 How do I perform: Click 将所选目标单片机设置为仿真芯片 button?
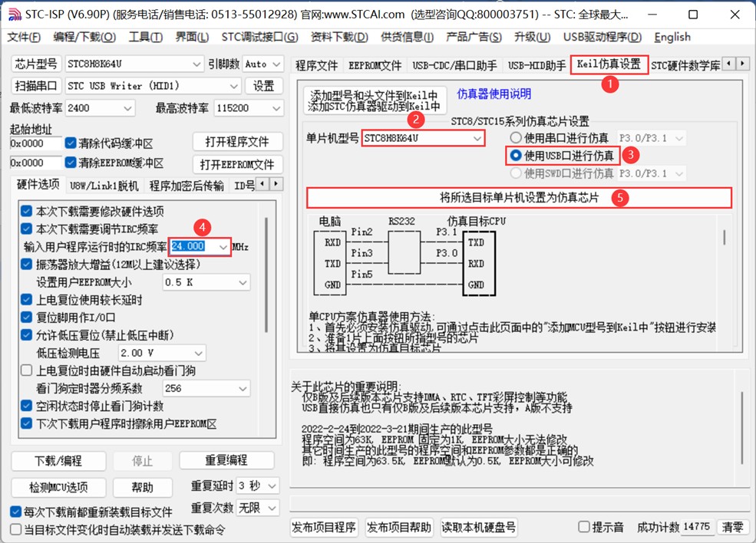point(520,198)
